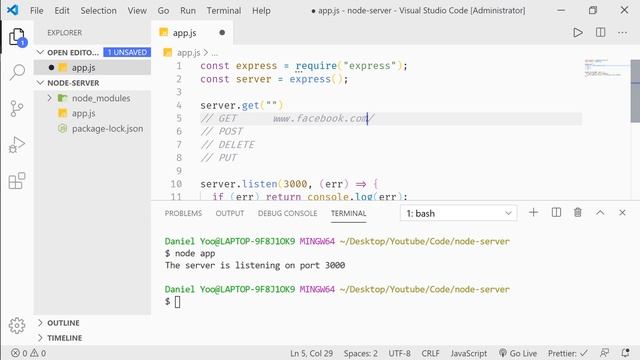The image size is (640, 360).
Task: Change line endings via CRLF
Action: 430,353
